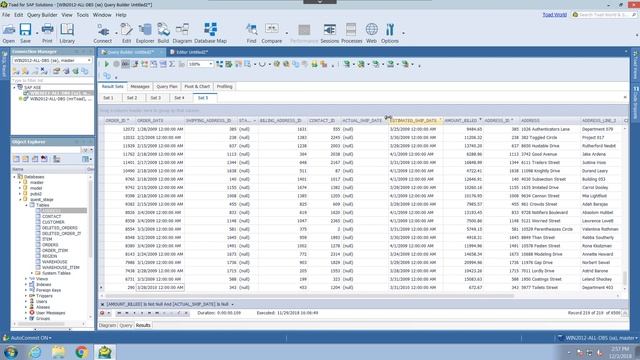640x360 pixels.
Task: Run the query with green play icon
Action: pos(107,64)
